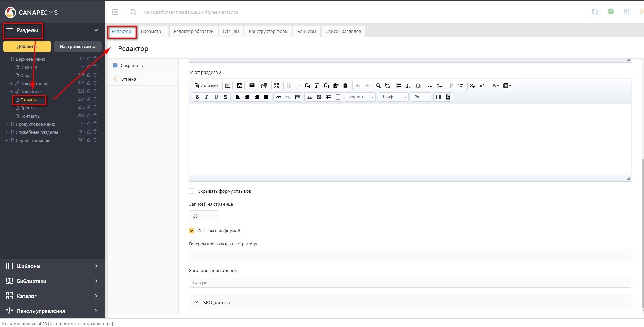Insert a table into the text

point(328,97)
